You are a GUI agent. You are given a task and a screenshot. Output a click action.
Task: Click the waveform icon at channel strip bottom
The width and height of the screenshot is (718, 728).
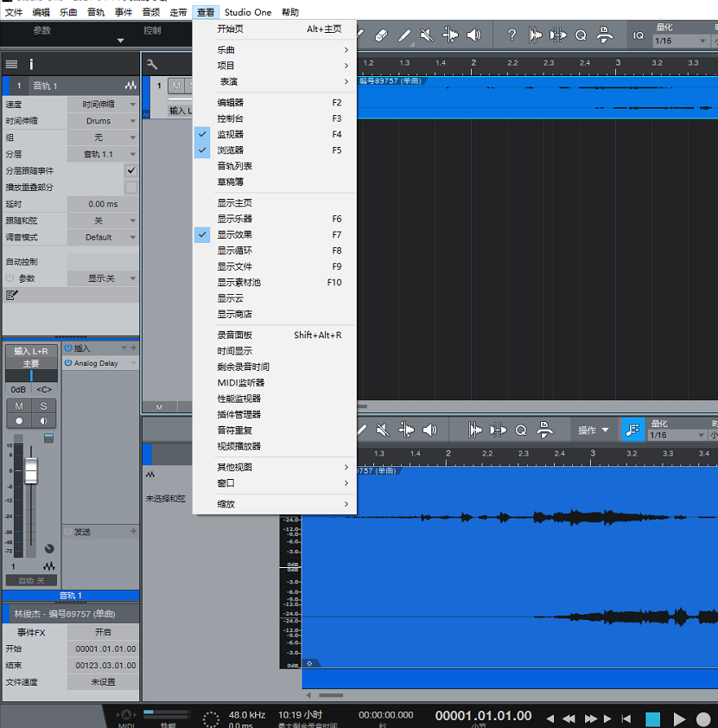pos(48,566)
